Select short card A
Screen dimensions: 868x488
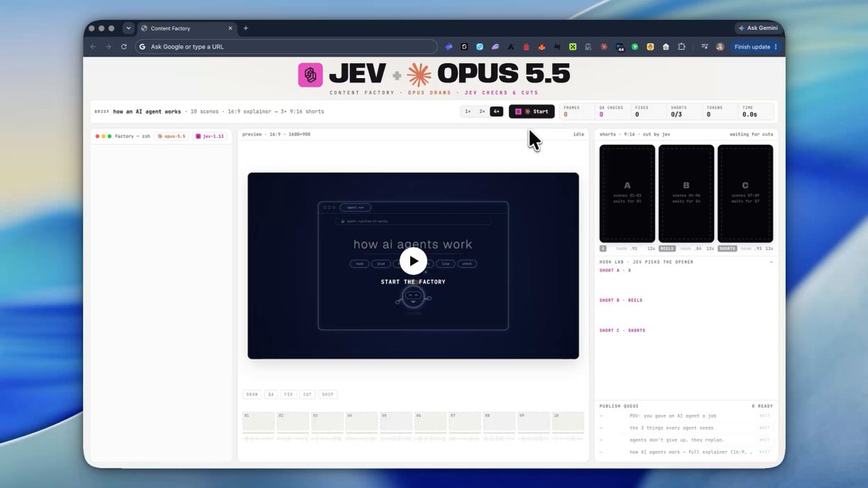pos(627,193)
